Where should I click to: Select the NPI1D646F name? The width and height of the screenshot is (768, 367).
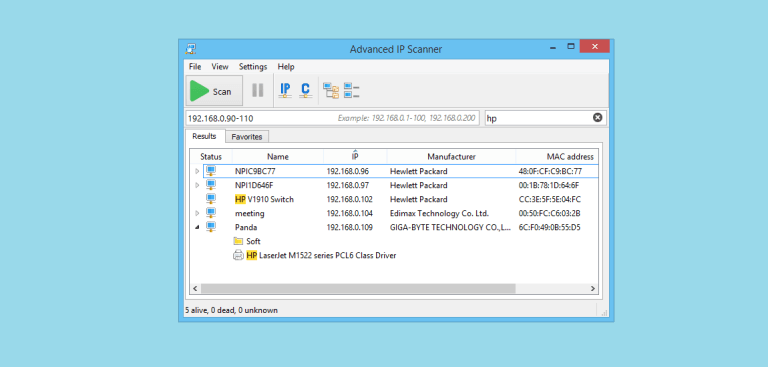click(254, 185)
